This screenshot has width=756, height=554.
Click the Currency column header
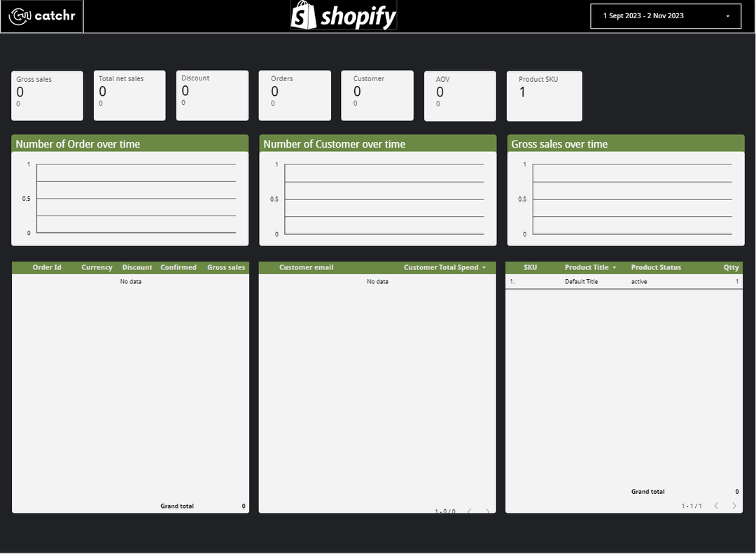[x=97, y=267]
